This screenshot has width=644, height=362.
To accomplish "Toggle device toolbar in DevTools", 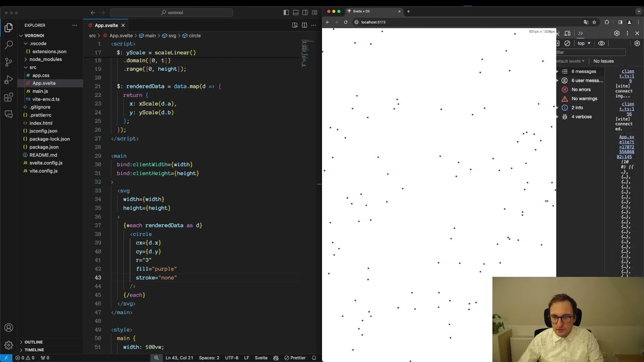I will pyautogui.click(x=568, y=33).
